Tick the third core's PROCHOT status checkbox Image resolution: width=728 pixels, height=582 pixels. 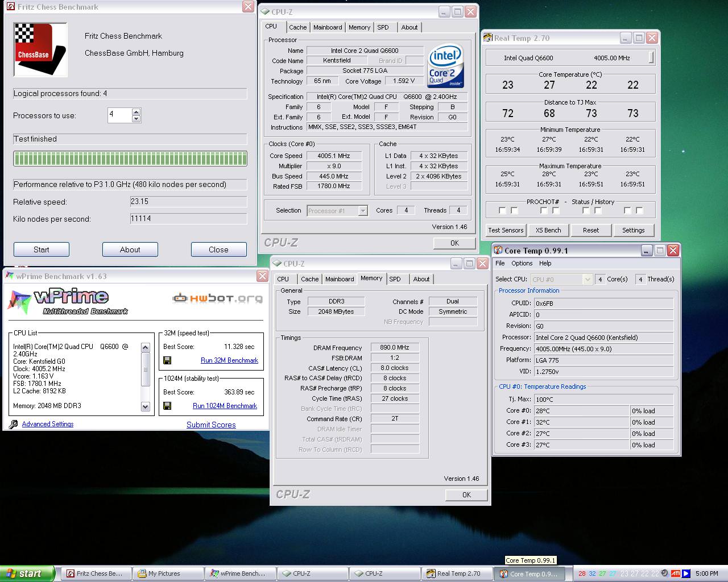click(586, 210)
